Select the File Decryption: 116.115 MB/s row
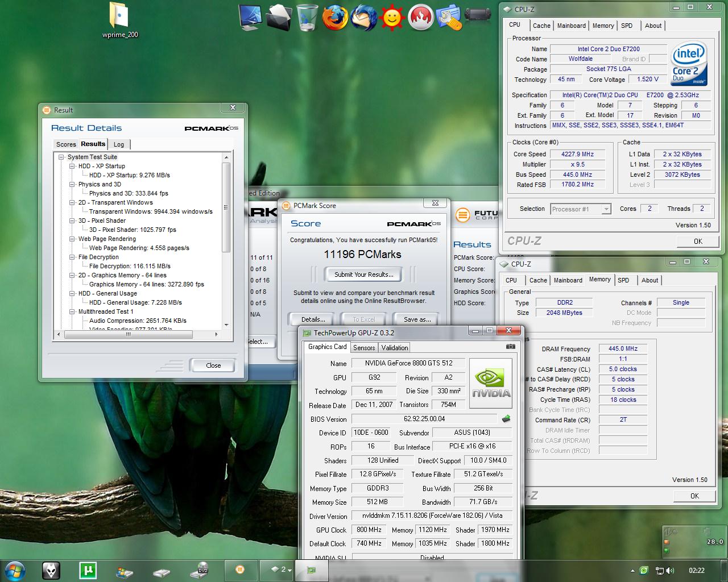Screen dimensions: 728x582 pos(130,266)
